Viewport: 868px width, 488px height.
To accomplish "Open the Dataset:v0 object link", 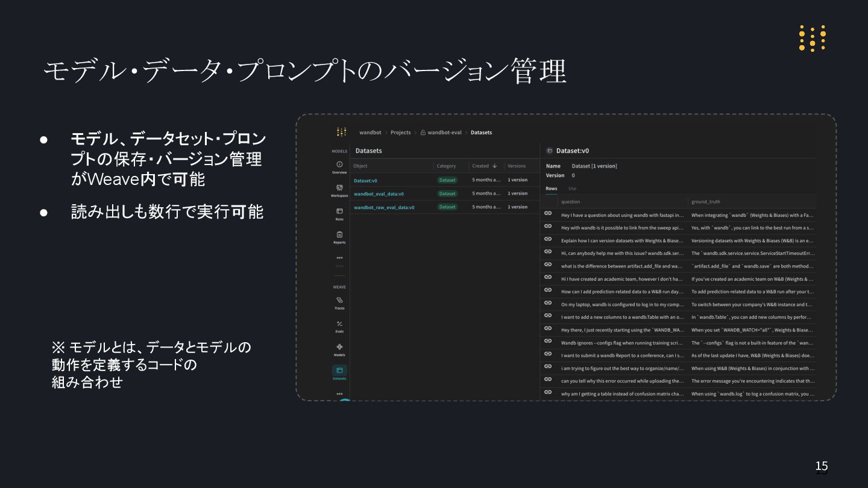I will tap(365, 180).
